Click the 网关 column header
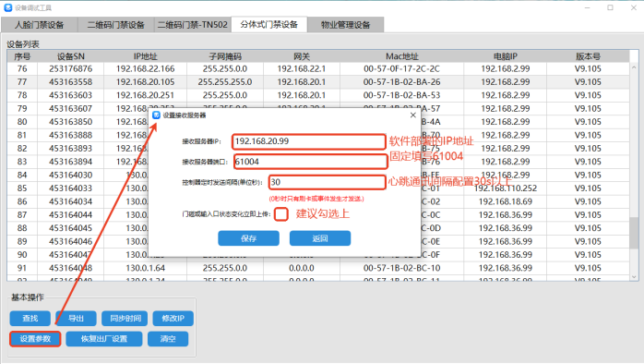Image resolution: width=644 pixels, height=364 pixels. 302,56
